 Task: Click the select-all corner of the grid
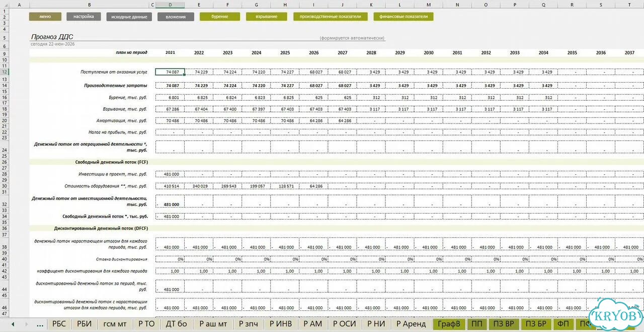coord(4,5)
